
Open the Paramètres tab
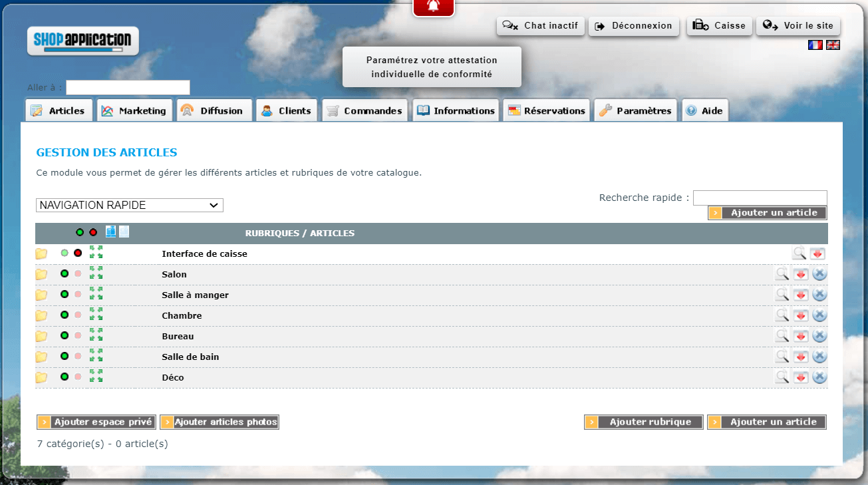coord(635,110)
